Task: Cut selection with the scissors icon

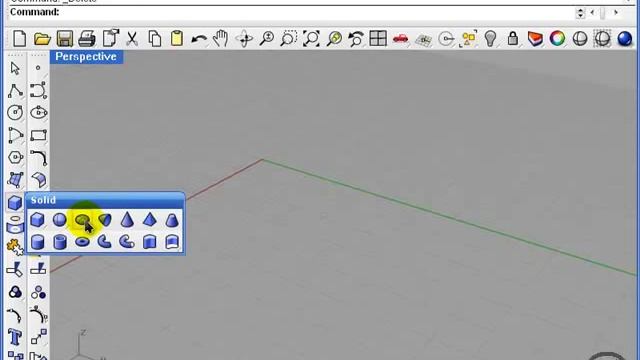Action: 131,39
